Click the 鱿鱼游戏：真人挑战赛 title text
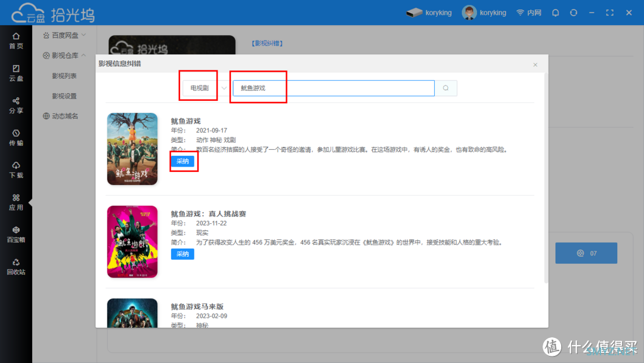The height and width of the screenshot is (363, 644). [x=208, y=214]
